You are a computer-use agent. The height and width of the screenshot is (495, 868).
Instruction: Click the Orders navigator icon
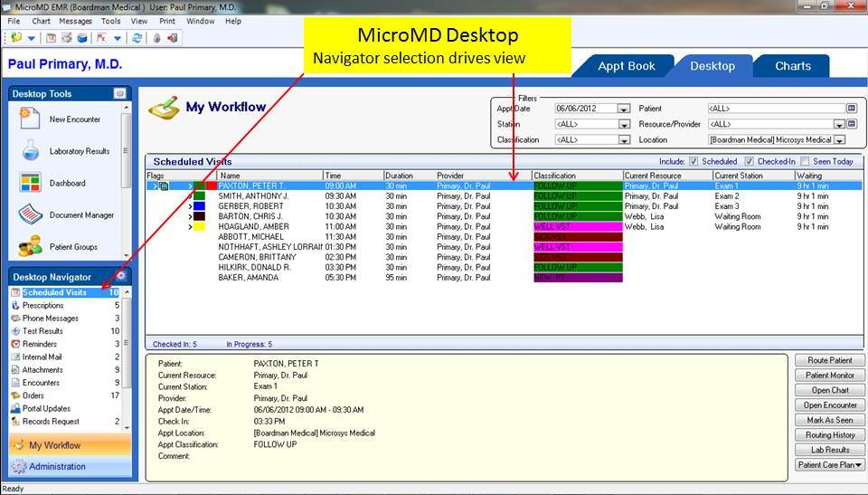pyautogui.click(x=15, y=395)
